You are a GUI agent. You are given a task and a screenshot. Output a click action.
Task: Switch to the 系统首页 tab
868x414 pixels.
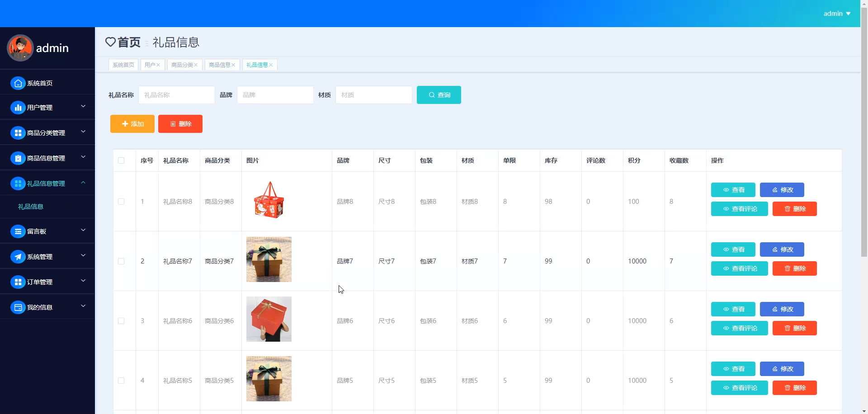(123, 65)
